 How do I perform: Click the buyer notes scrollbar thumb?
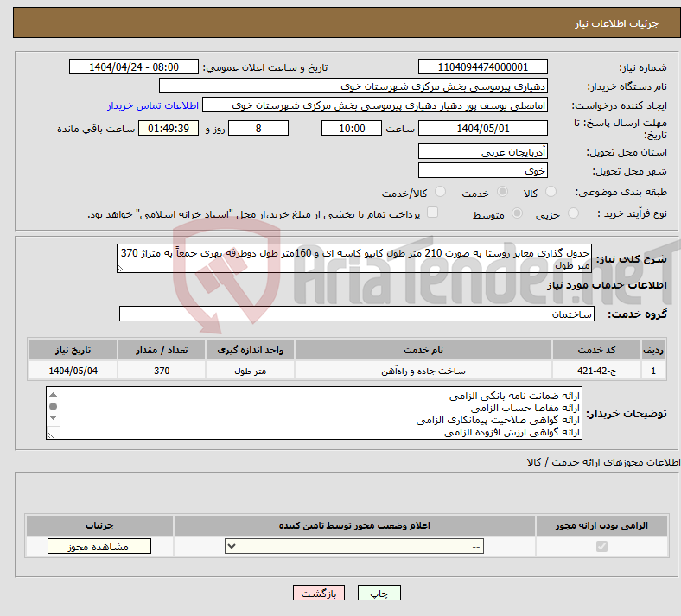[53, 406]
